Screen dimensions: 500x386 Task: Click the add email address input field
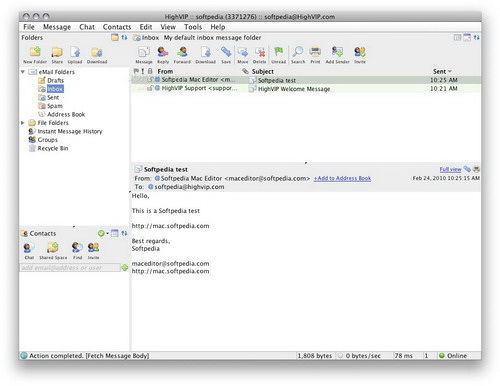(70, 268)
